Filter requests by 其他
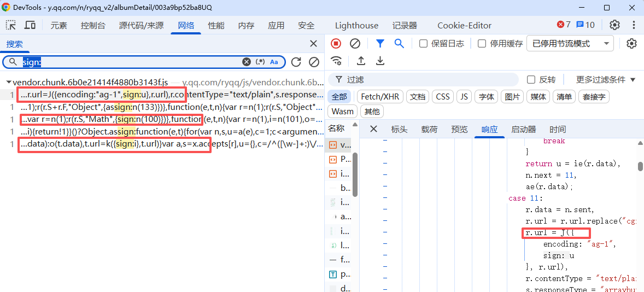The image size is (644, 292). (372, 112)
